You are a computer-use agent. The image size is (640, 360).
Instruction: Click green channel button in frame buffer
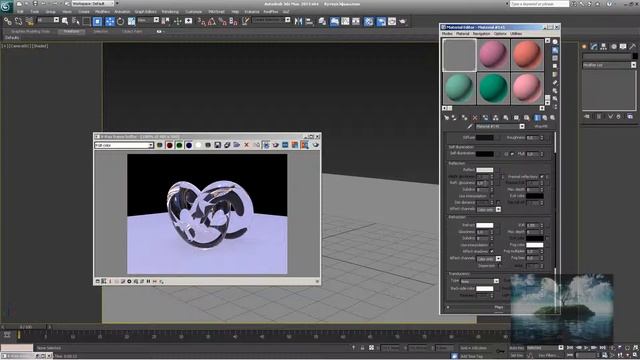[x=179, y=145]
